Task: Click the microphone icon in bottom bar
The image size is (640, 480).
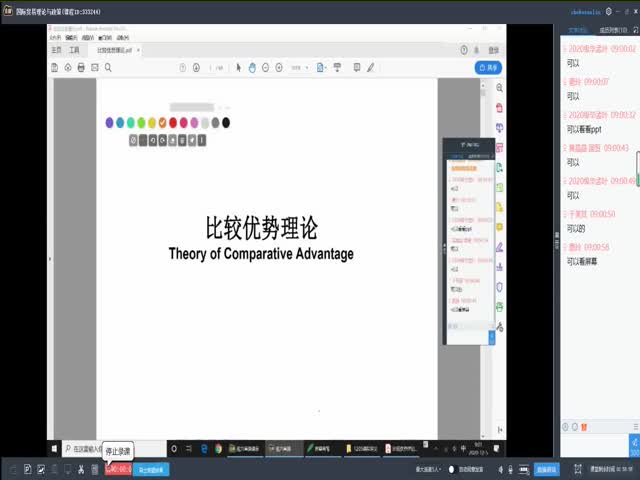Action: pos(511,470)
